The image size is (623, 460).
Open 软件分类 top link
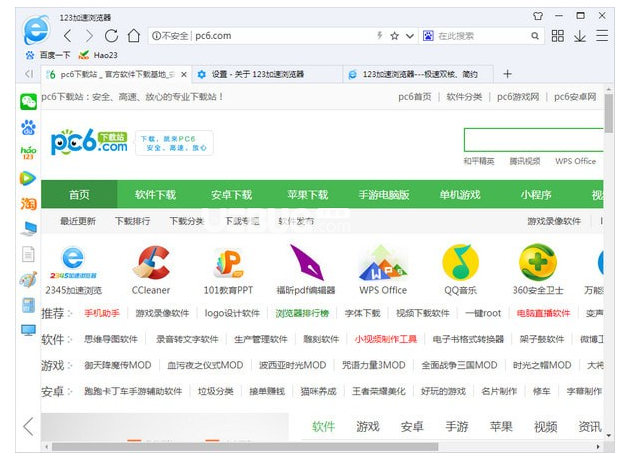click(464, 97)
